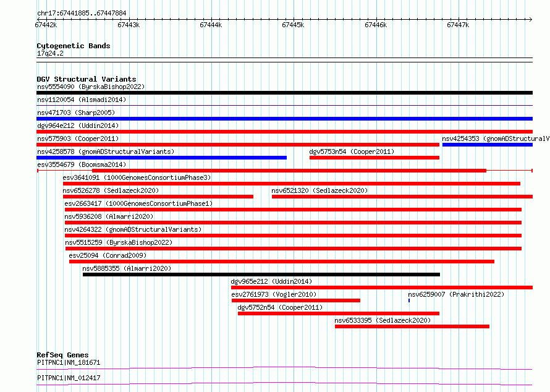Click the chr17:67441885..67447884 coordinate label
The image size is (550, 392).
pos(82,14)
